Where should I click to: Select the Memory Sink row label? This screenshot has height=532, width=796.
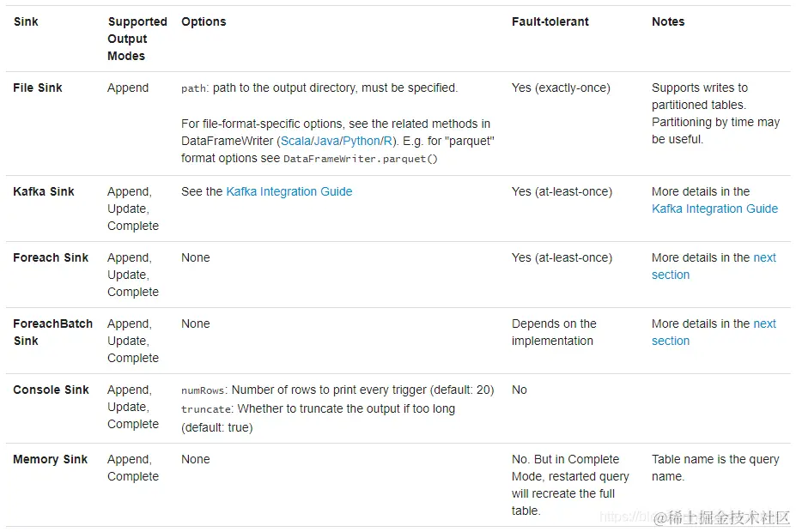tap(50, 459)
